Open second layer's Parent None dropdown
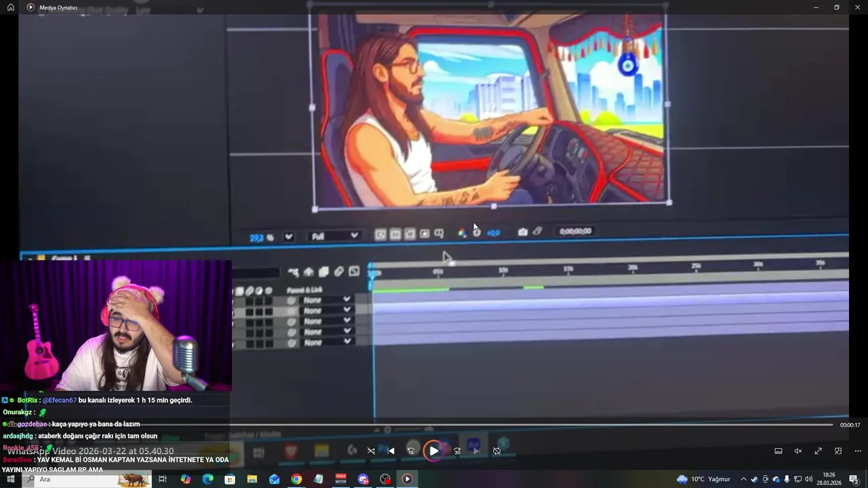Screen dimensions: 868x488 [326, 310]
